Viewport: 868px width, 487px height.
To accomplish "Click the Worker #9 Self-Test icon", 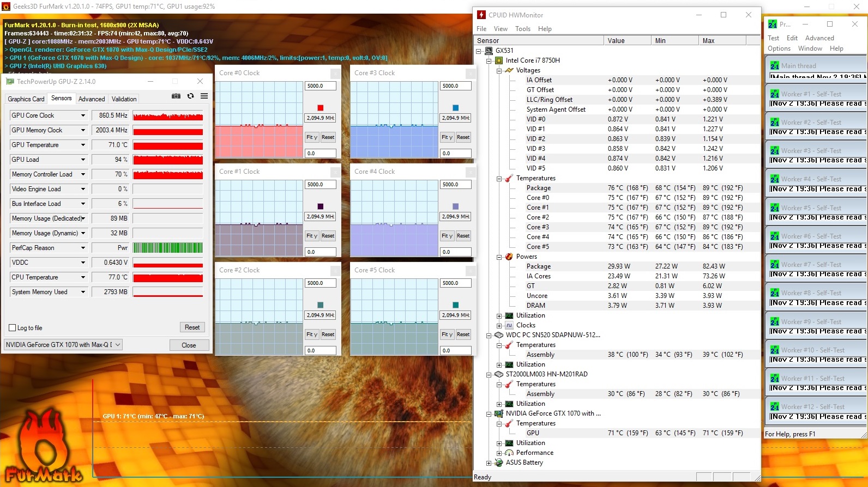I will click(x=775, y=321).
